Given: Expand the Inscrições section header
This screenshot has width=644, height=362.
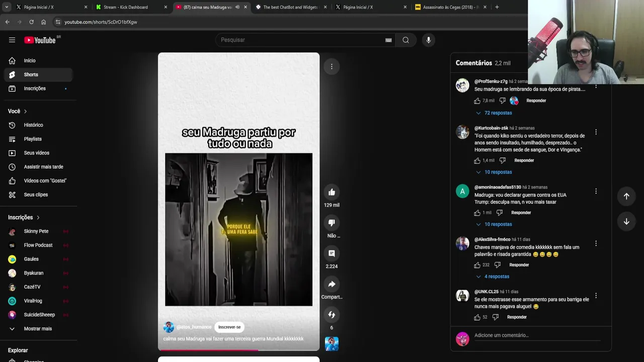Looking at the screenshot, I should pyautogui.click(x=24, y=217).
